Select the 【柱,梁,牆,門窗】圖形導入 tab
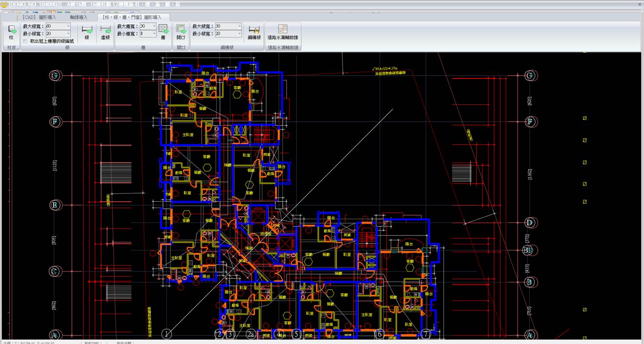This screenshot has width=644, height=344. click(x=133, y=17)
